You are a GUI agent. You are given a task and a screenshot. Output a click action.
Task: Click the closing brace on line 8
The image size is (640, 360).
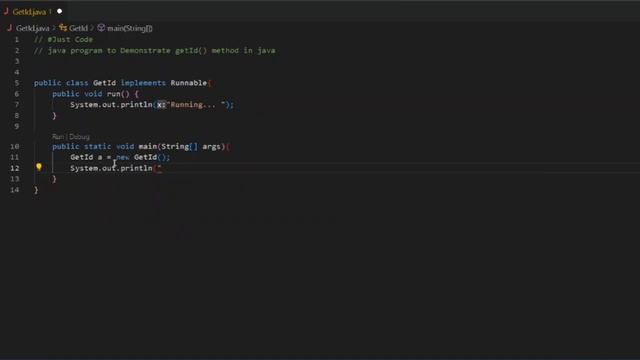pos(54,116)
